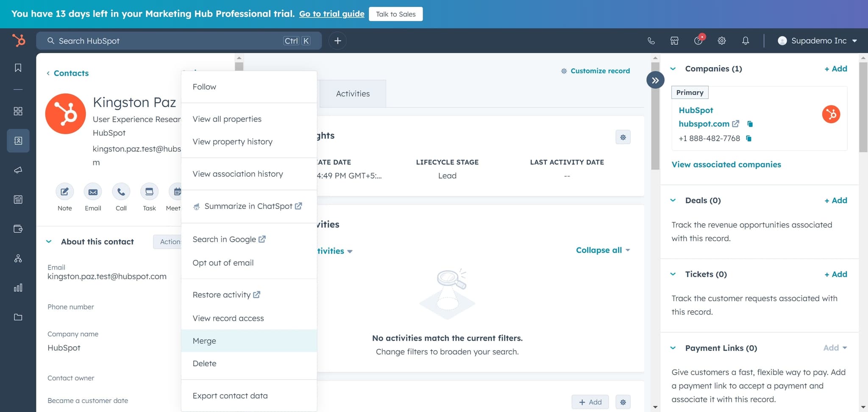The height and width of the screenshot is (412, 868).
Task: Switch to the Activities tab
Action: point(353,94)
